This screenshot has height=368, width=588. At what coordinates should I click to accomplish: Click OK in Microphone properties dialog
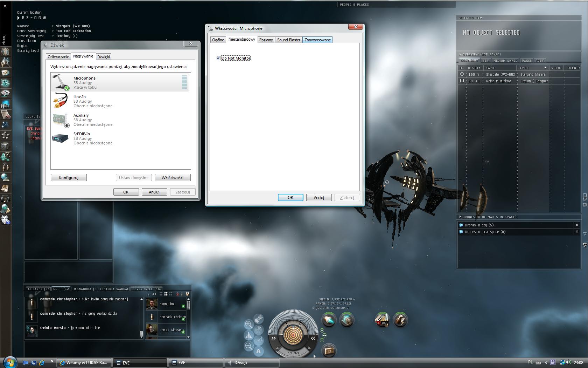290,198
